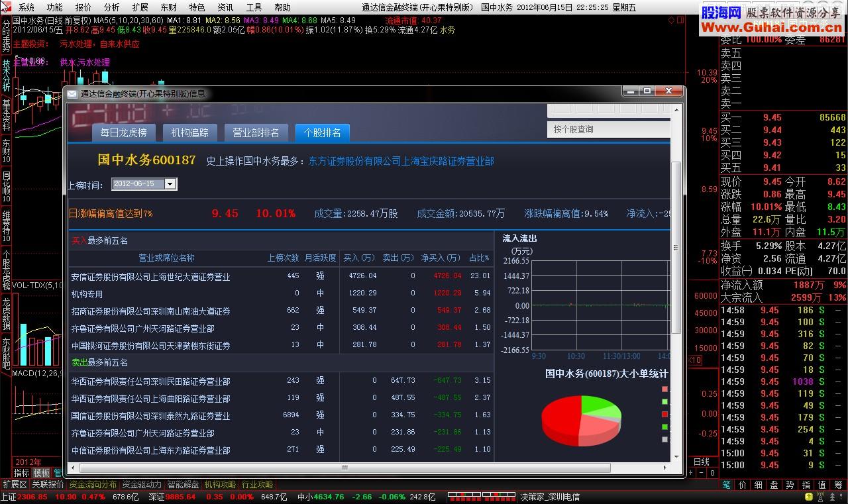
Task: Open the 东财 menu
Action: 169,7
